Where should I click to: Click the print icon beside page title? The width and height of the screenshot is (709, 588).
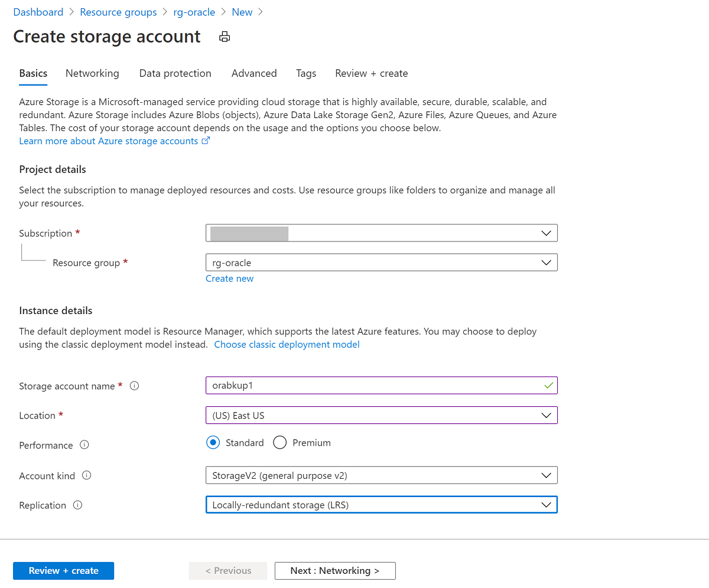(x=225, y=37)
